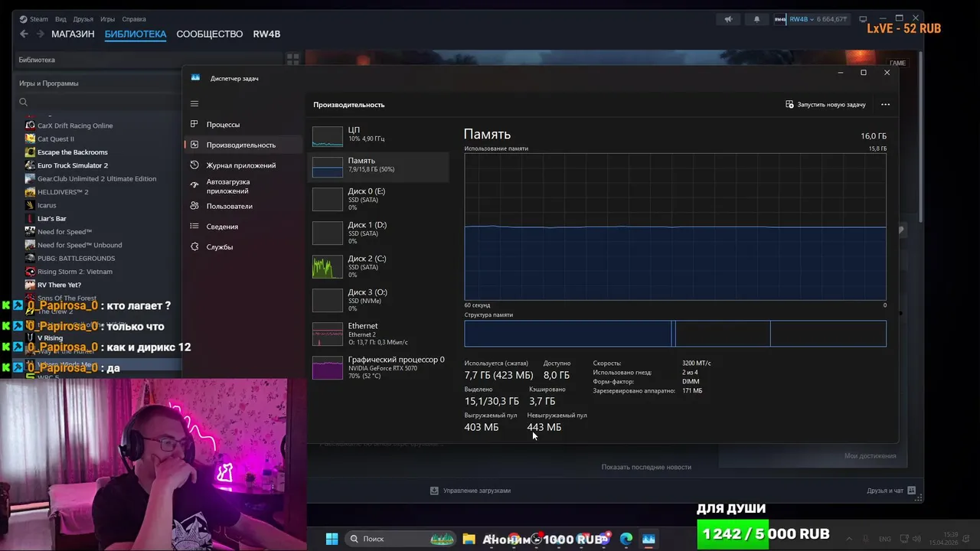This screenshot has width=980, height=551.
Task: Click the 15,1/30,3 ГБ committed value
Action: tap(492, 401)
